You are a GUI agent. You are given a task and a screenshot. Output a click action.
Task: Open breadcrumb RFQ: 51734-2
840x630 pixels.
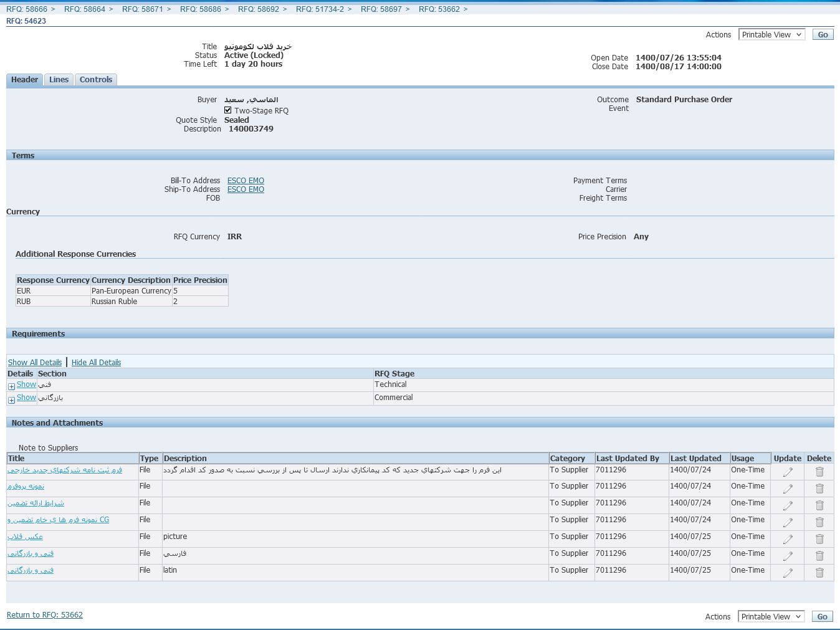tap(320, 9)
